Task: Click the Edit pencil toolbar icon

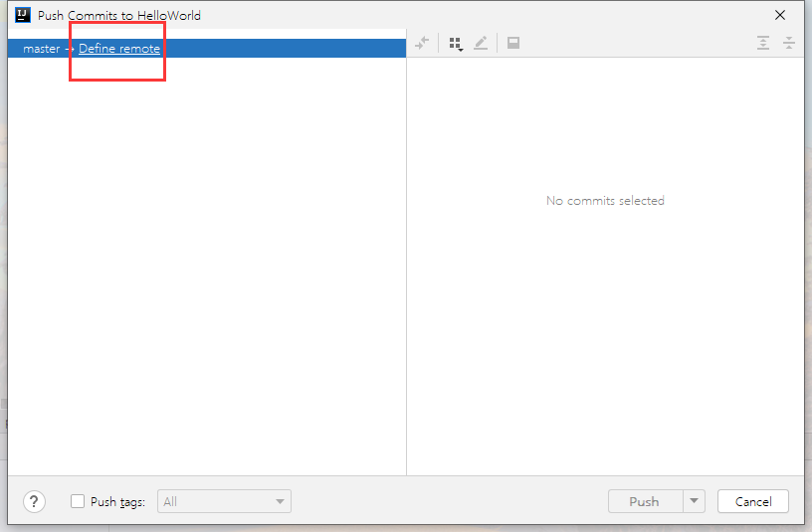Action: point(481,43)
